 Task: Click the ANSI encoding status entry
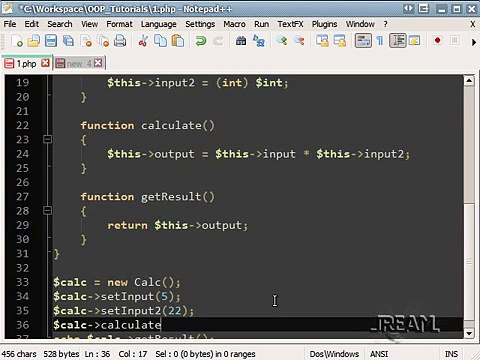coord(379,354)
